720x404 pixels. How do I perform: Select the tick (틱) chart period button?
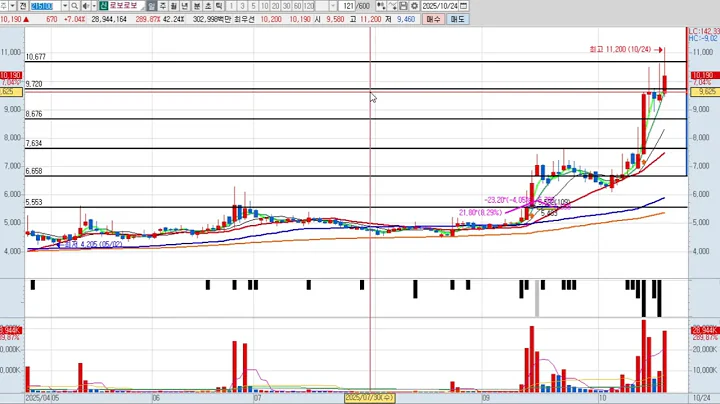(x=219, y=6)
